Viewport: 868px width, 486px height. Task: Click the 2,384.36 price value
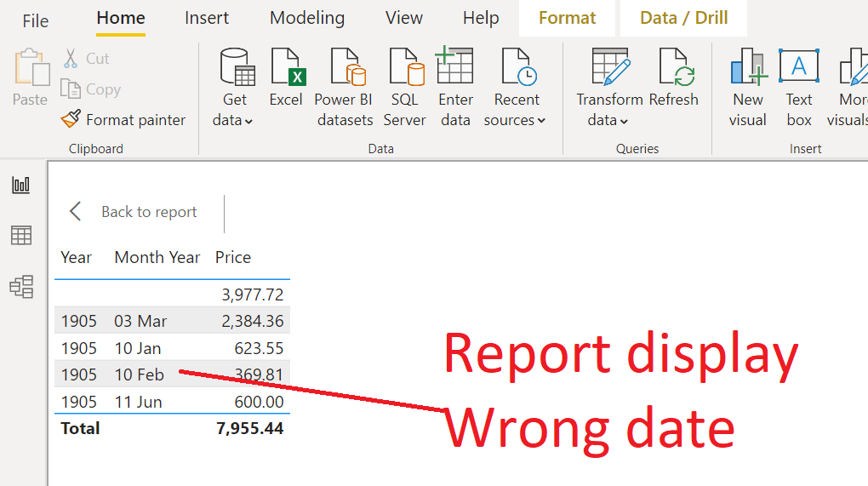click(253, 321)
